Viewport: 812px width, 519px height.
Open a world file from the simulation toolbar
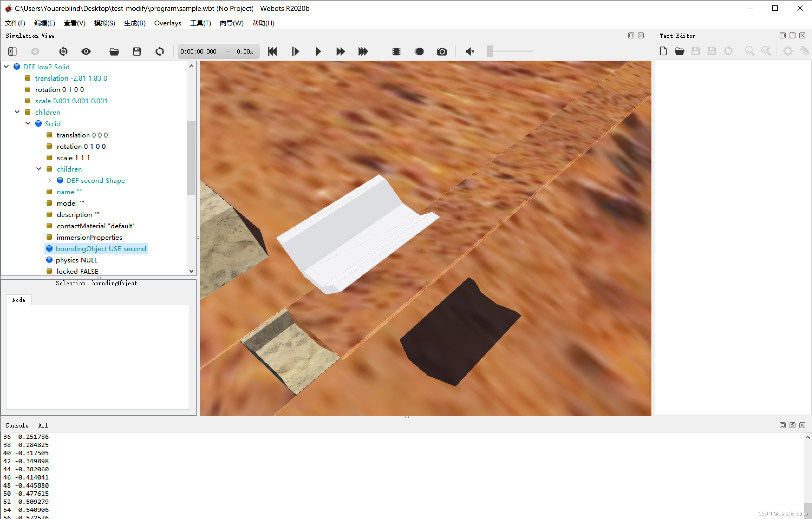[114, 51]
